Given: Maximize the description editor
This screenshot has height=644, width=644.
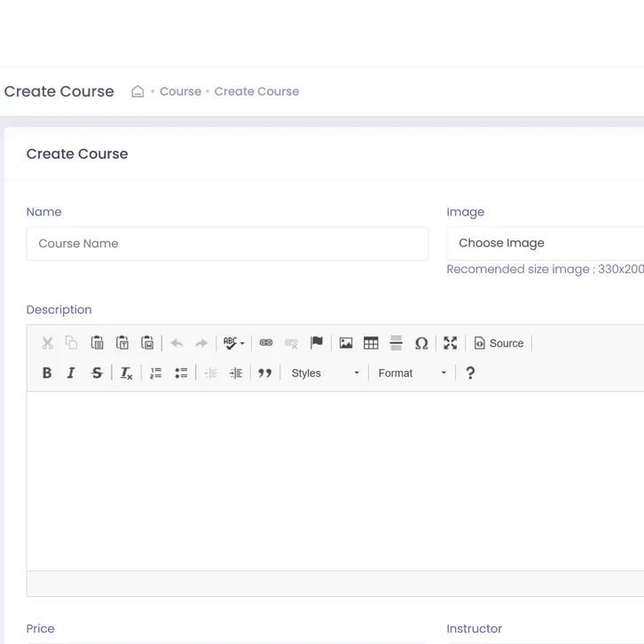Looking at the screenshot, I should coord(451,343).
